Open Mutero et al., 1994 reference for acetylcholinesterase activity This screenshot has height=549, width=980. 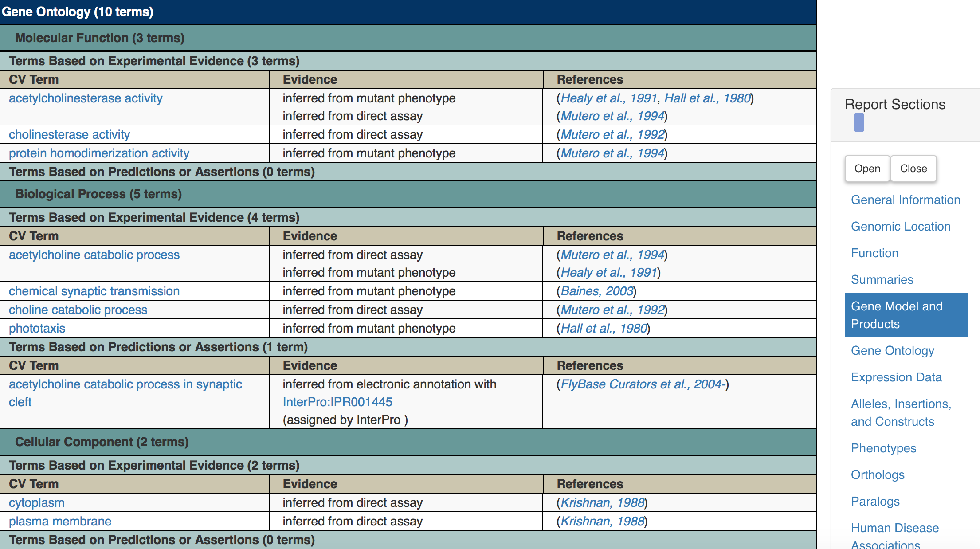(x=613, y=116)
